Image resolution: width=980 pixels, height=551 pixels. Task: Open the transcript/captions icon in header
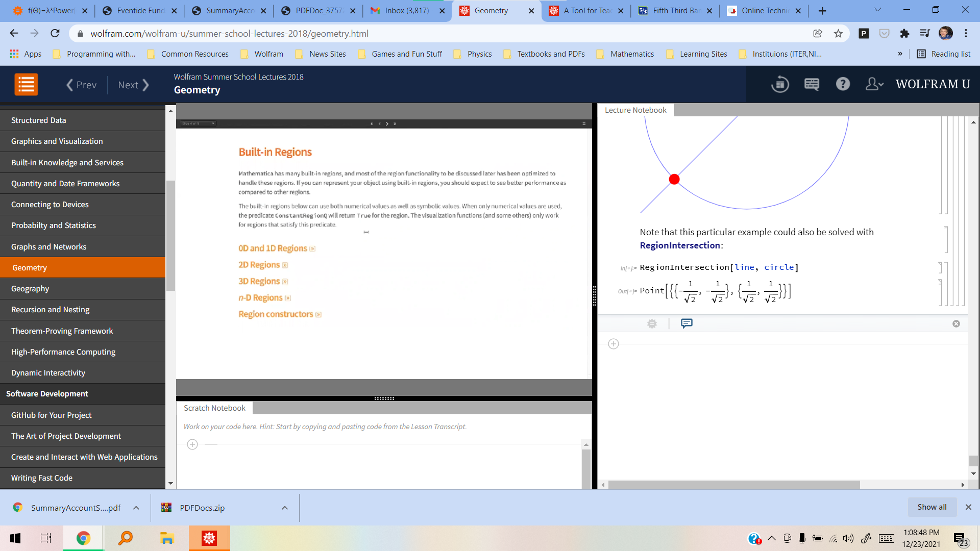tap(812, 84)
